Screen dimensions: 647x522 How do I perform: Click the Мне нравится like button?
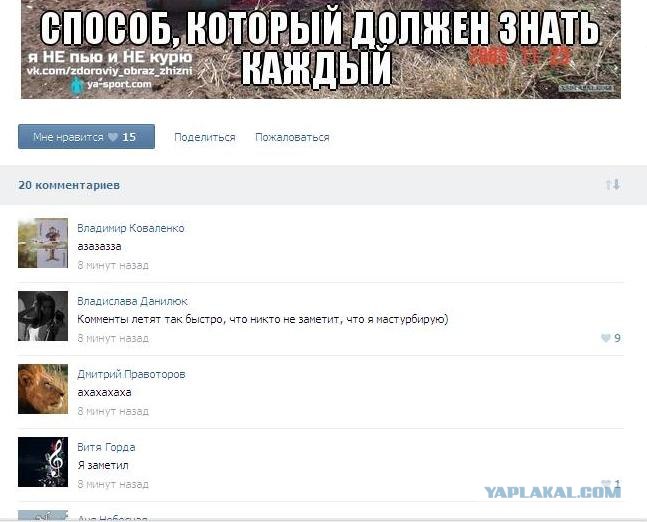(x=86, y=137)
